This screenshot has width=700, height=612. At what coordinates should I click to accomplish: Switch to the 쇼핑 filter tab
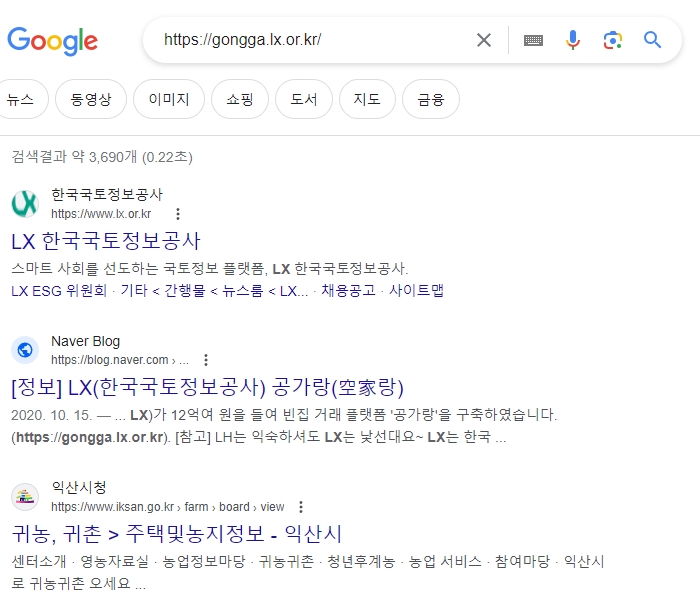[x=240, y=99]
